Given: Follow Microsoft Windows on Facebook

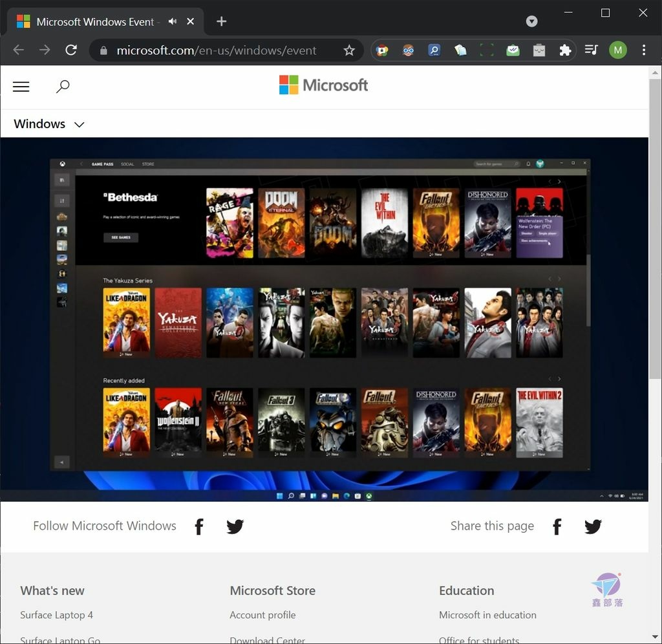Looking at the screenshot, I should [199, 526].
